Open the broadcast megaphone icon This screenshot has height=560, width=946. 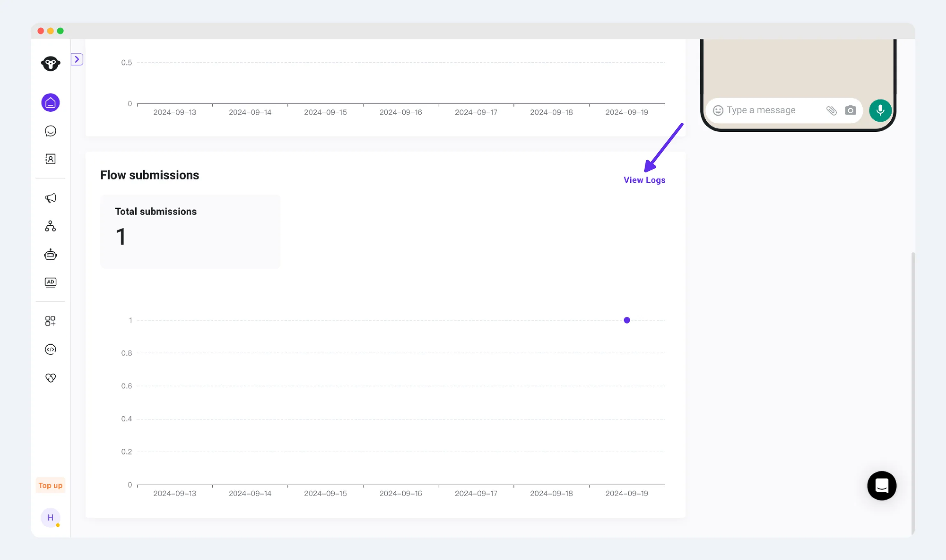(51, 198)
